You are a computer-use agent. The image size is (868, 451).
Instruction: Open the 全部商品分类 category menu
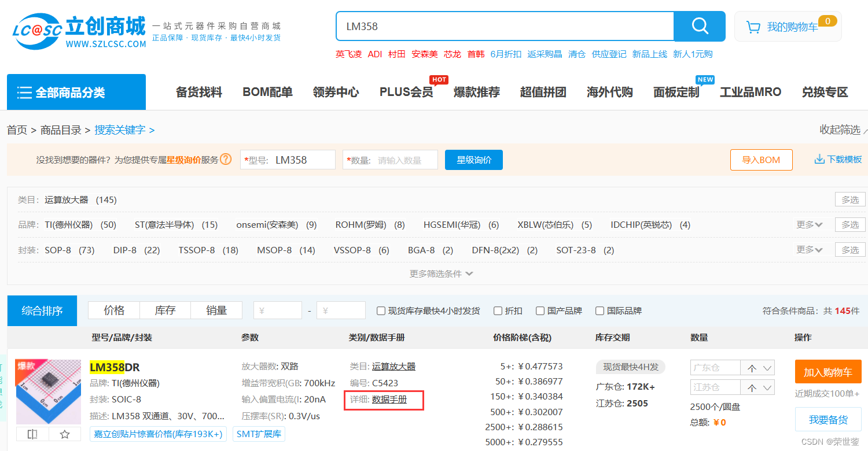(76, 92)
